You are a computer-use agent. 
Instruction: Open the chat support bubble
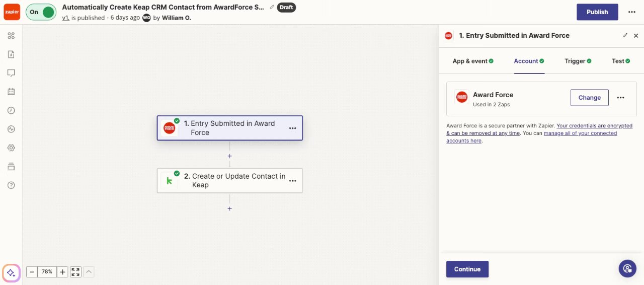click(x=627, y=268)
